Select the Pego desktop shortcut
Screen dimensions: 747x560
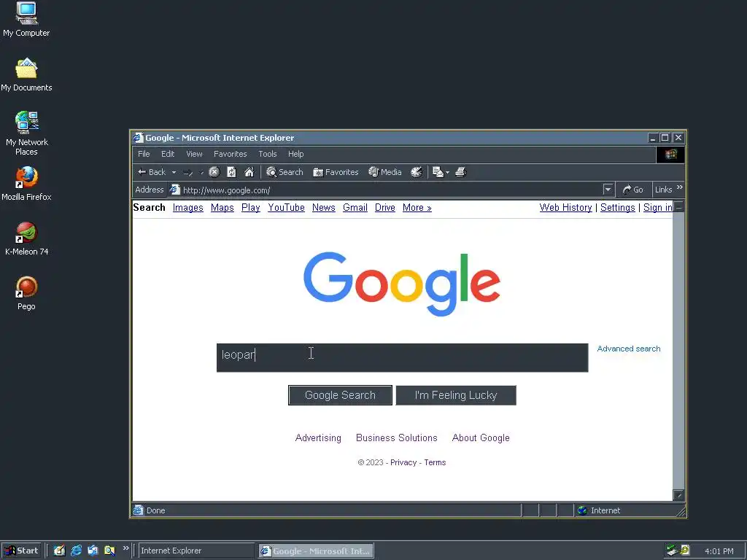point(26,293)
